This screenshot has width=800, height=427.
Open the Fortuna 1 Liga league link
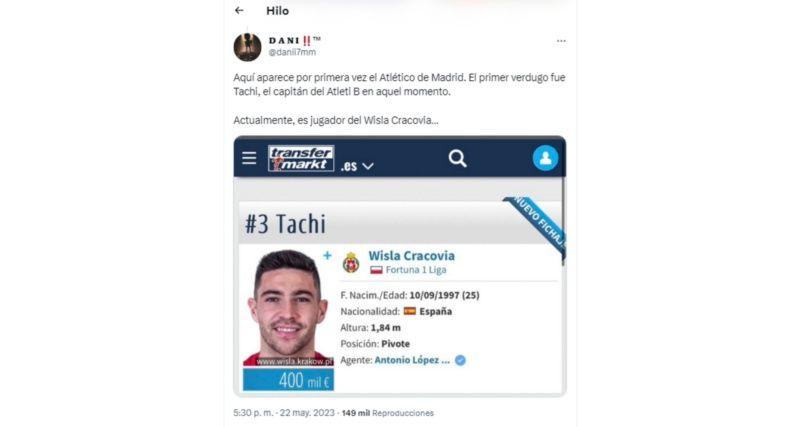(x=416, y=270)
